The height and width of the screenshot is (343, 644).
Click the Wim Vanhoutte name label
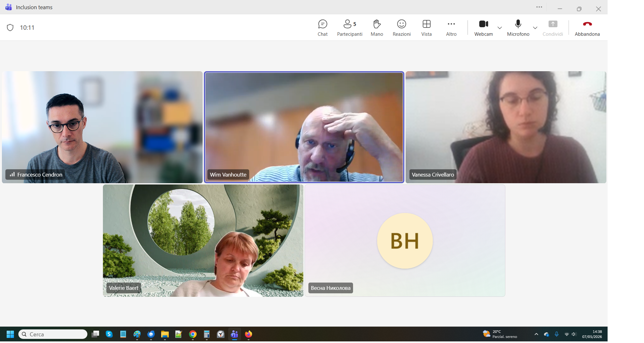pos(228,175)
